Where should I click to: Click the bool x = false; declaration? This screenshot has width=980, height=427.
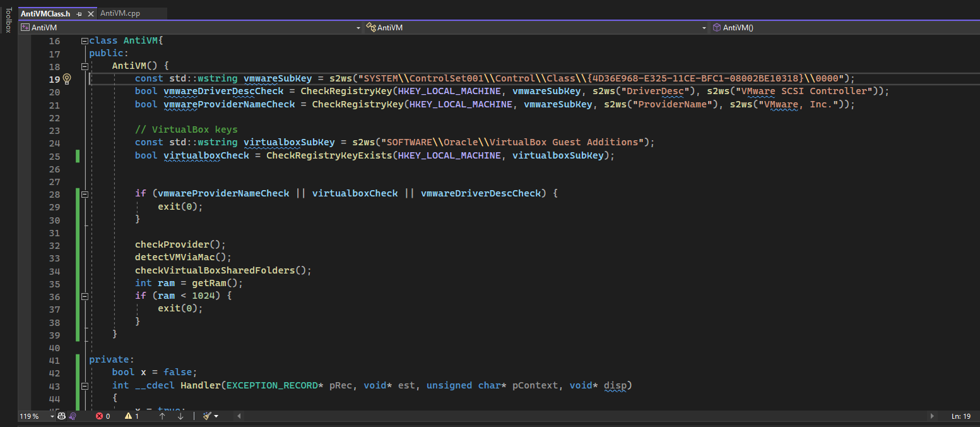155,372
